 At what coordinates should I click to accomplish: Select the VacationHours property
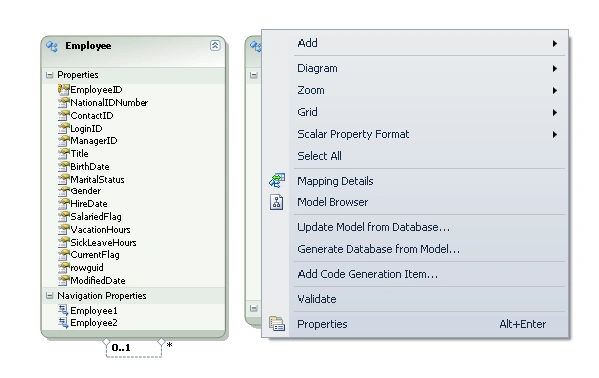(100, 230)
